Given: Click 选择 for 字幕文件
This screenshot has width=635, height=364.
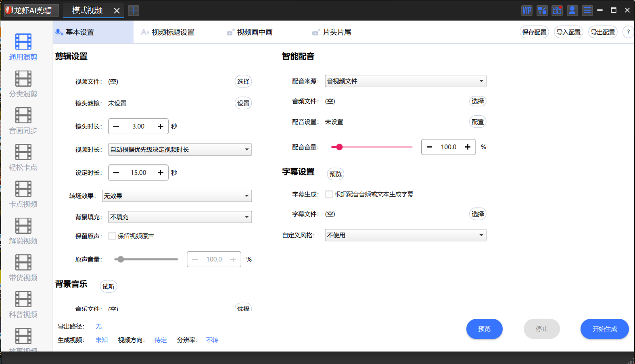Looking at the screenshot, I should point(478,214).
